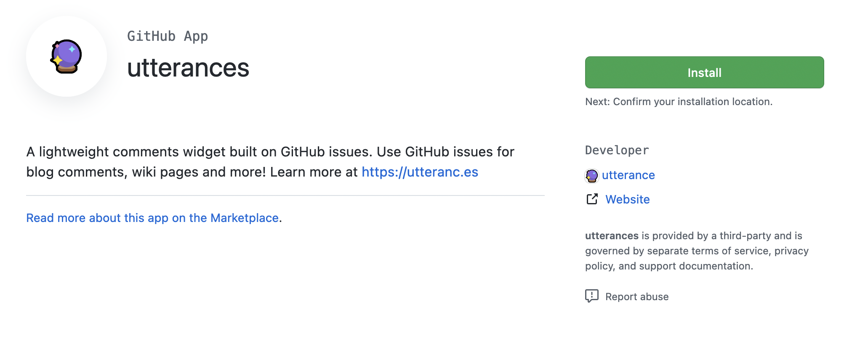Click the Report abuse speech bubble icon
This screenshot has height=338, width=868.
point(591,296)
